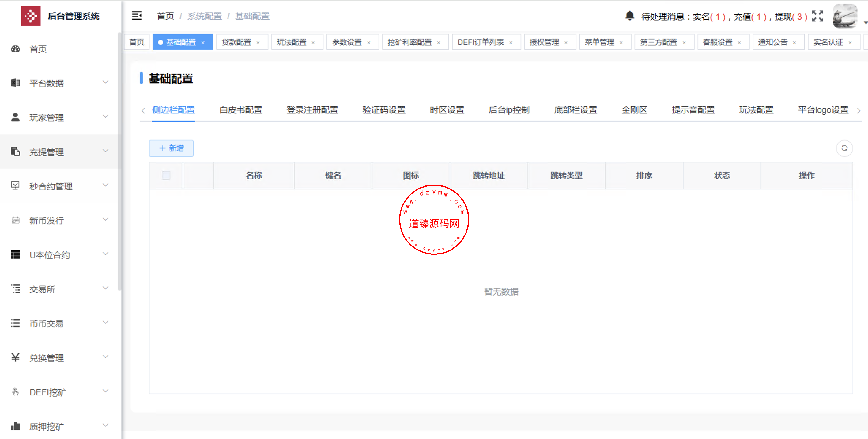This screenshot has width=868, height=439.
Task: Expand the 平台数据 menu
Action: click(105, 82)
